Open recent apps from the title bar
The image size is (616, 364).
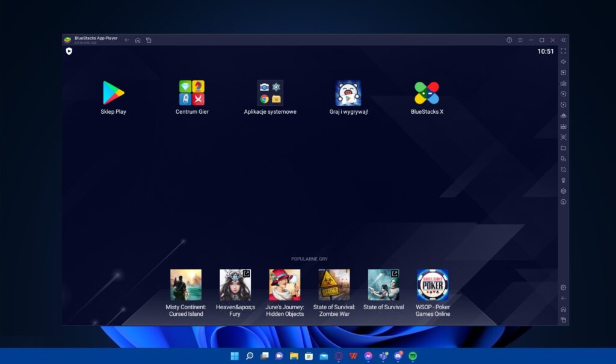coord(149,40)
